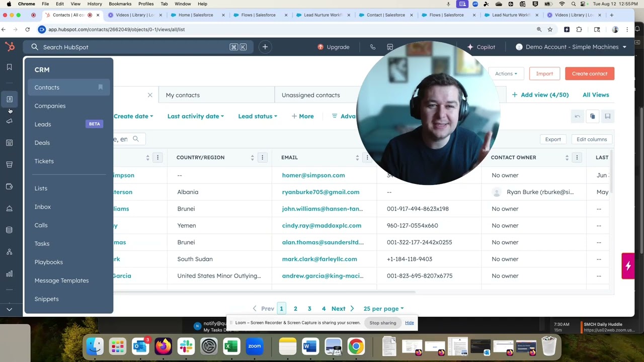Open Calls from CRM menu

(x=41, y=225)
